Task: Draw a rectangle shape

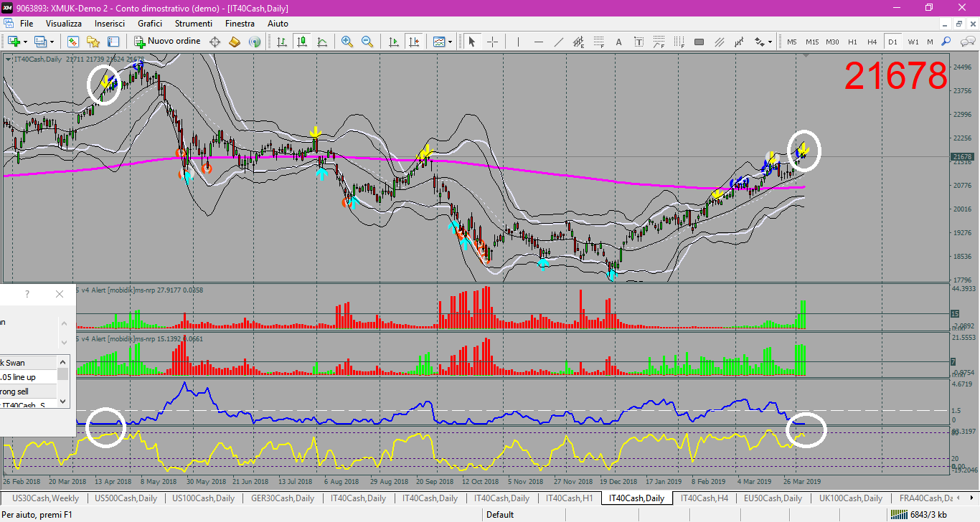Action: [x=699, y=42]
